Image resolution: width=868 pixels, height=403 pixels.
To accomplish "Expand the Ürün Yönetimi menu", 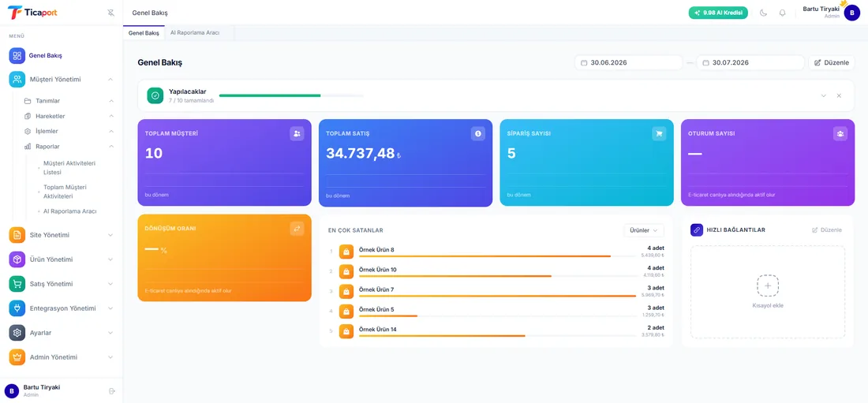I will click(110, 259).
